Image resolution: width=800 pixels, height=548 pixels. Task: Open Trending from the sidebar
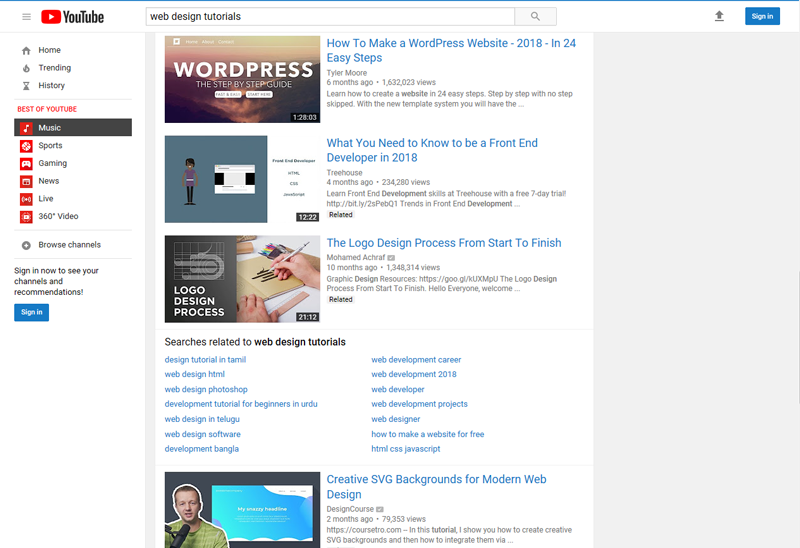54,68
